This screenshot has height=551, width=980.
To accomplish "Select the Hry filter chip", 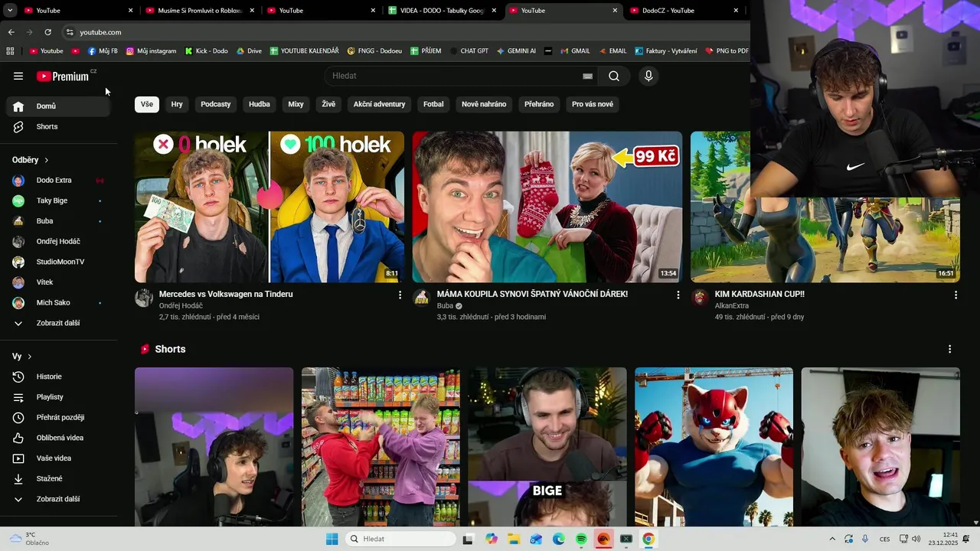I will coord(177,104).
